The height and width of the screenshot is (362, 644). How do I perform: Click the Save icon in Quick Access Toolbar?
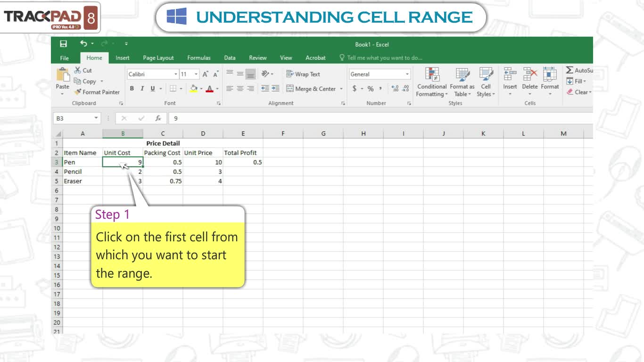click(63, 44)
